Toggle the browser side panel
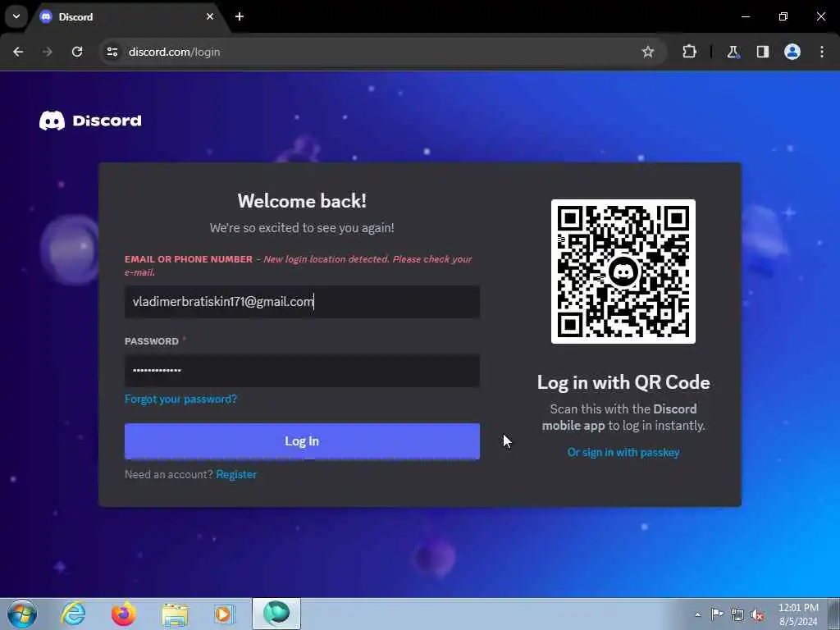The width and height of the screenshot is (840, 630). pos(762,52)
